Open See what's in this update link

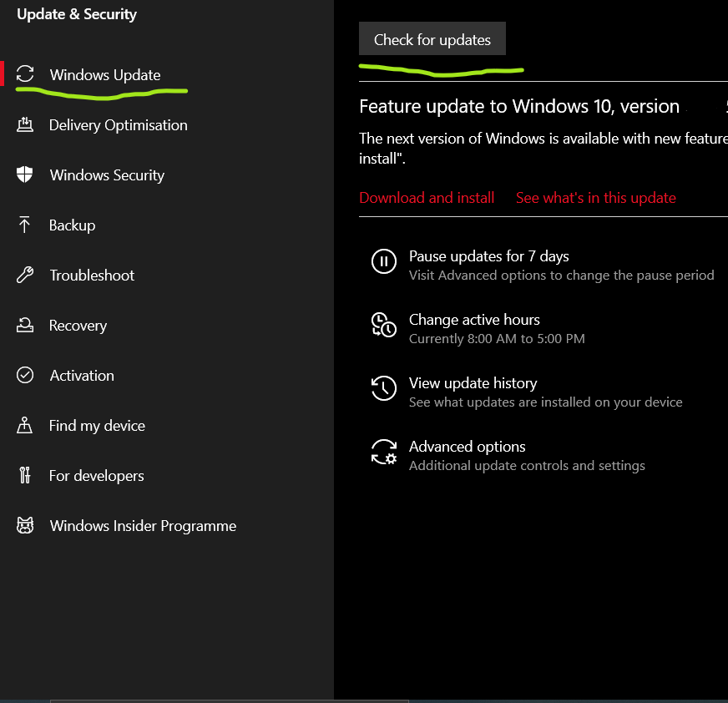(596, 198)
